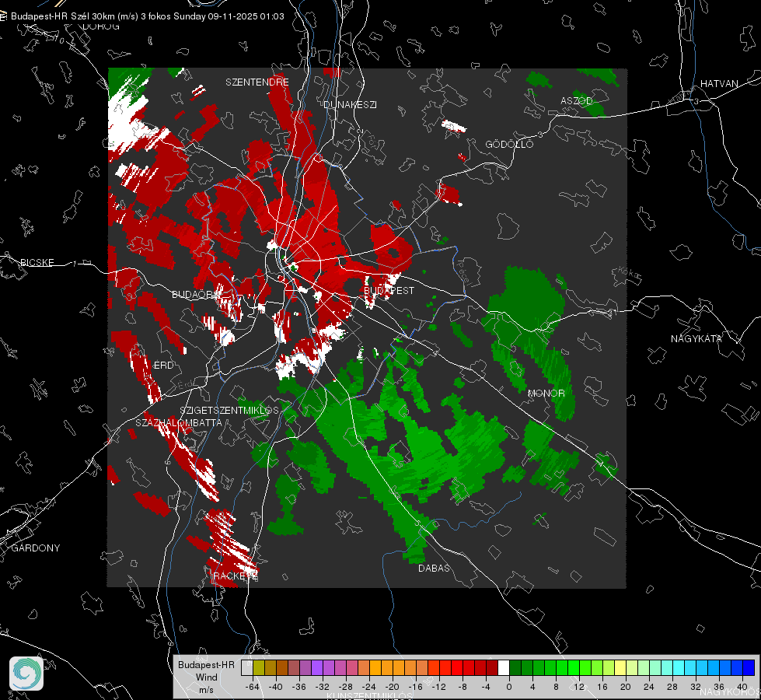
Task: Click the legend's Budapest-HR label
Action: [206, 665]
